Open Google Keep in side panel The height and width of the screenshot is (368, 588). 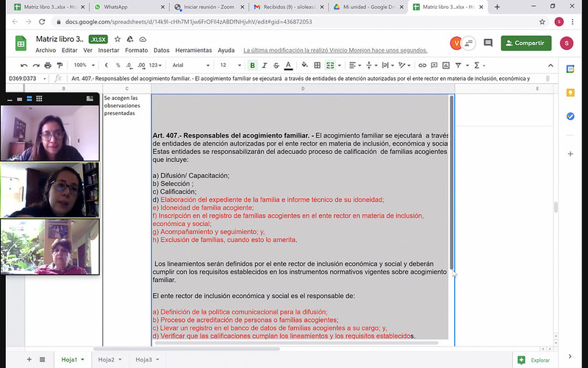pos(570,92)
